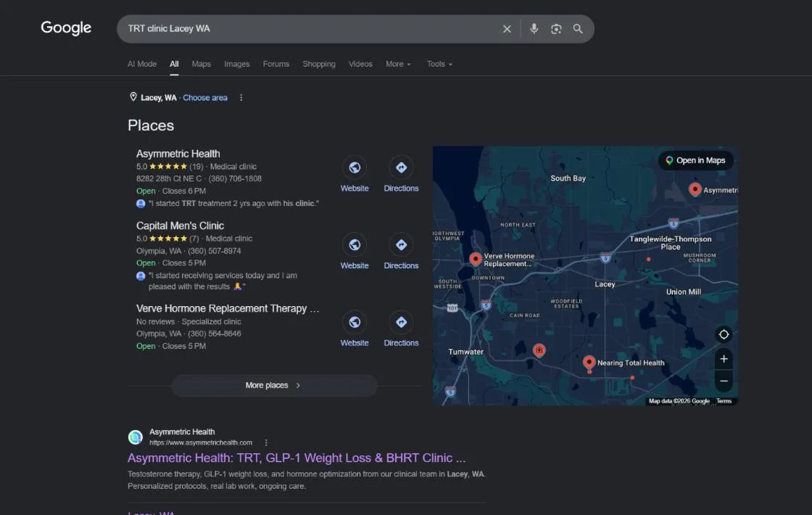812x515 pixels.
Task: Zoom in the map with plus
Action: [724, 358]
